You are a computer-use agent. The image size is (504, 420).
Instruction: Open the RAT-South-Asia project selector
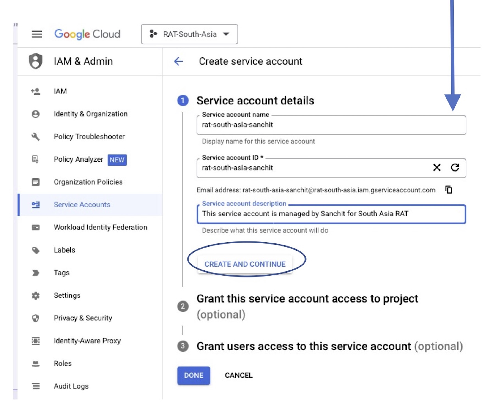[x=189, y=34]
